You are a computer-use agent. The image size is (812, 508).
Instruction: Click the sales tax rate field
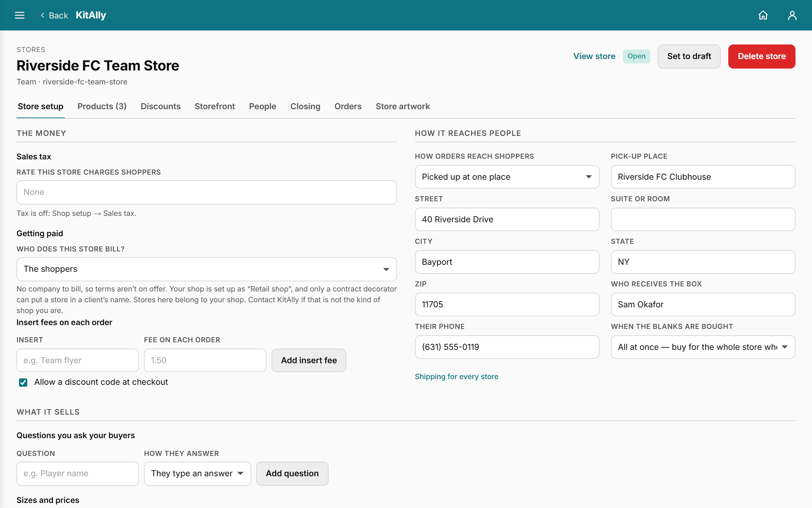(x=207, y=192)
